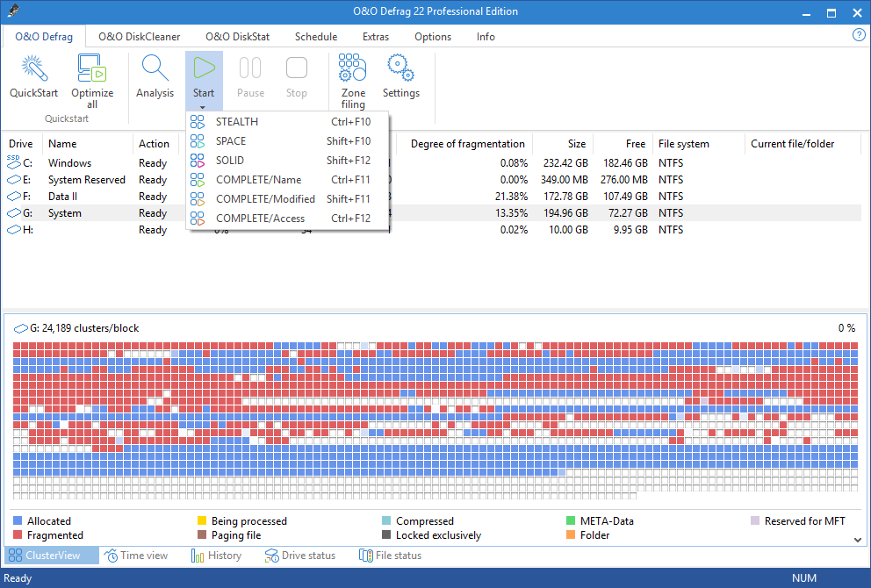Sort by Degree of fragmentation column
The image size is (871, 588).
(x=464, y=144)
